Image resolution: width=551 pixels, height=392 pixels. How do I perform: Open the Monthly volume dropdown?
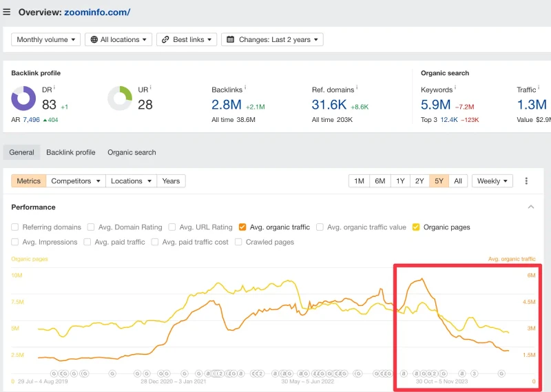point(45,39)
